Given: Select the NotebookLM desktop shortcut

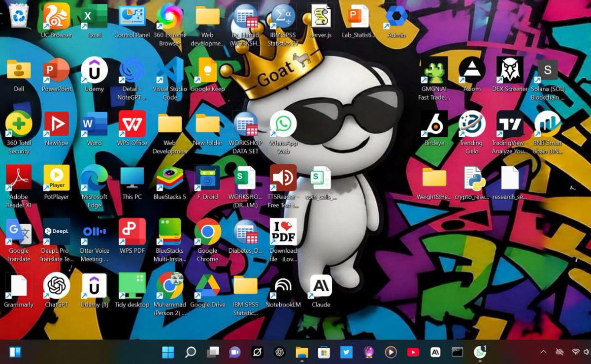Looking at the screenshot, I should click(x=283, y=285).
